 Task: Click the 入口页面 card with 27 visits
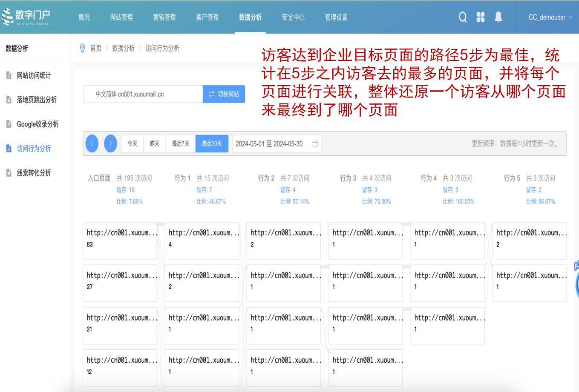(120, 283)
